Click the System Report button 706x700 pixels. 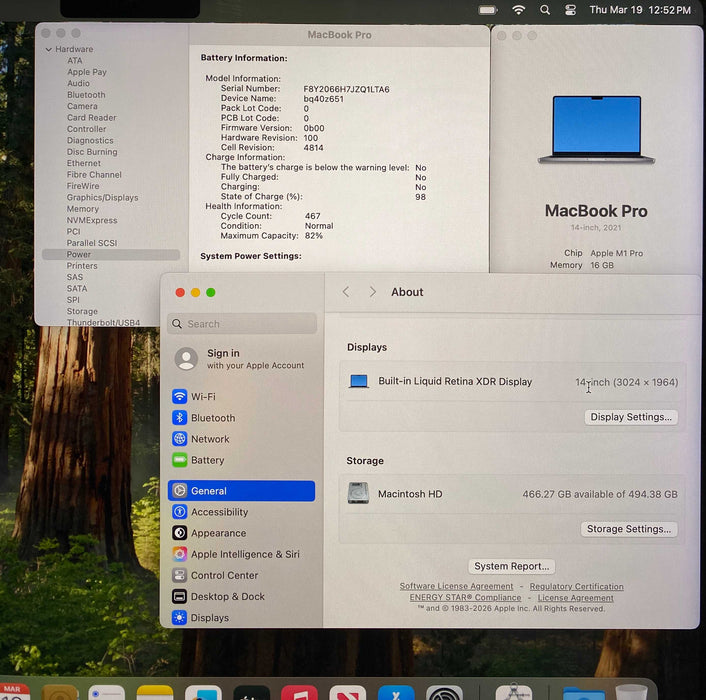tap(511, 566)
